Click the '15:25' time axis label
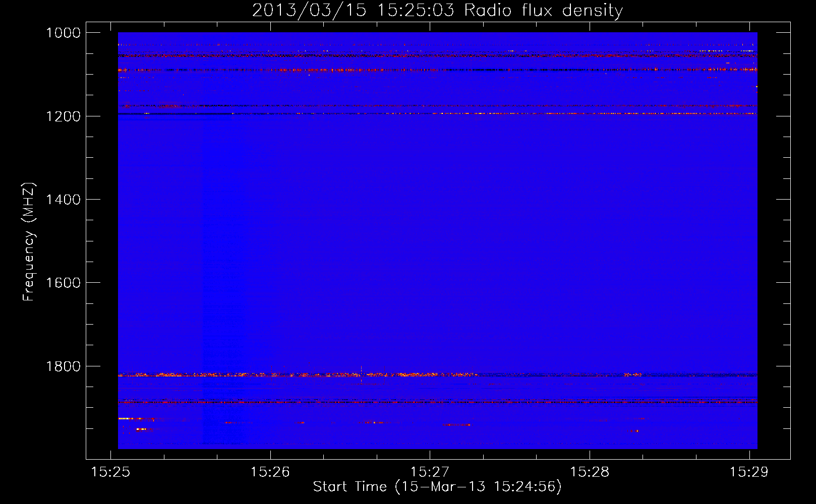Viewport: 816px width, 504px height. [110, 472]
